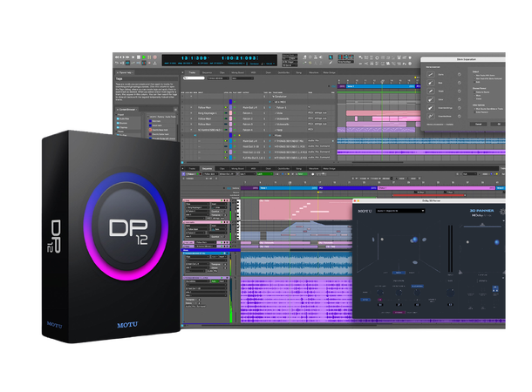
Task: Select the Pointer tool in the toolbar
Action: (331, 57)
